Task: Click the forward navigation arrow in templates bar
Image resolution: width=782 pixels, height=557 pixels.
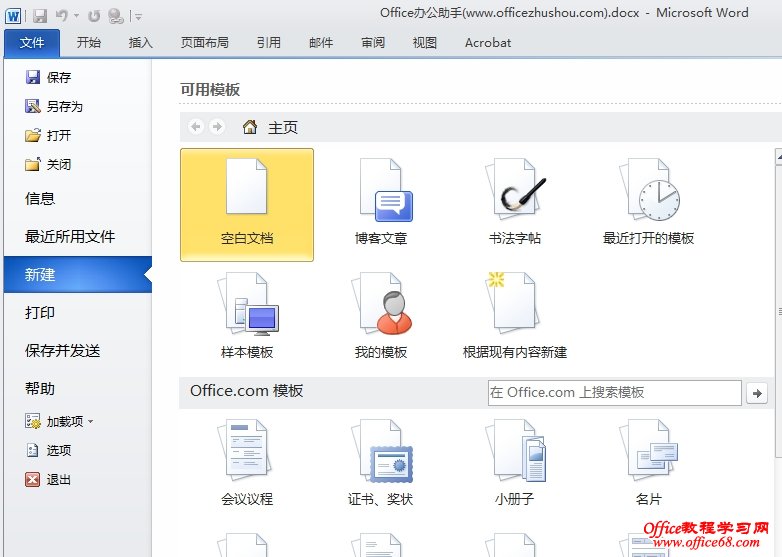Action: click(x=217, y=127)
